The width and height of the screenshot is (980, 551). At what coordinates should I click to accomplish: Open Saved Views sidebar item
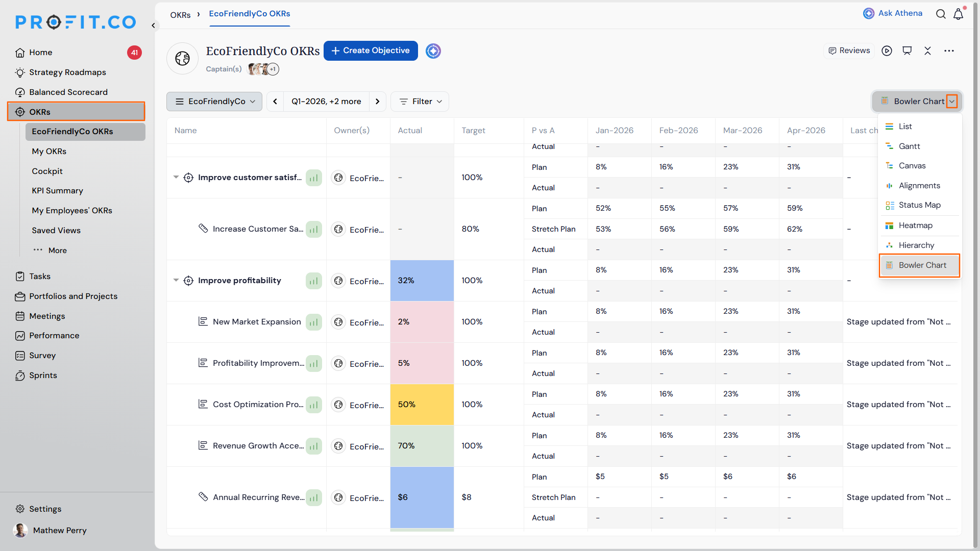[56, 231]
